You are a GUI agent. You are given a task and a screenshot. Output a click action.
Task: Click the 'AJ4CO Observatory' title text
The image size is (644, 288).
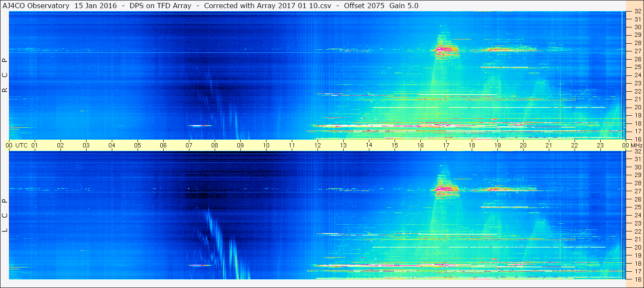coord(36,6)
